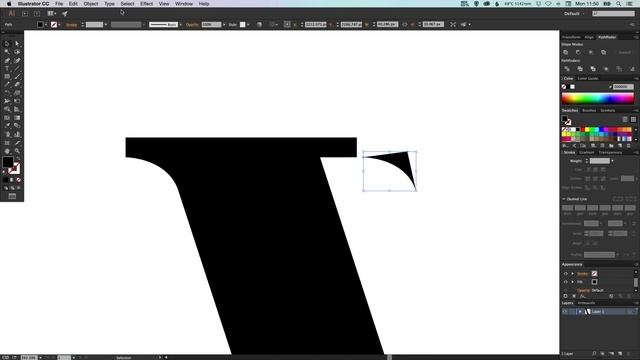Image resolution: width=640 pixels, height=360 pixels.
Task: Select the Magic Wand tool
Action: [7, 52]
